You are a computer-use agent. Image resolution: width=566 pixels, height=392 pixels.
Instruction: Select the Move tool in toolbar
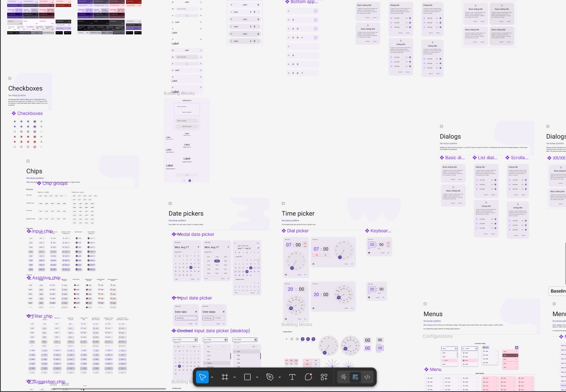[x=202, y=377]
